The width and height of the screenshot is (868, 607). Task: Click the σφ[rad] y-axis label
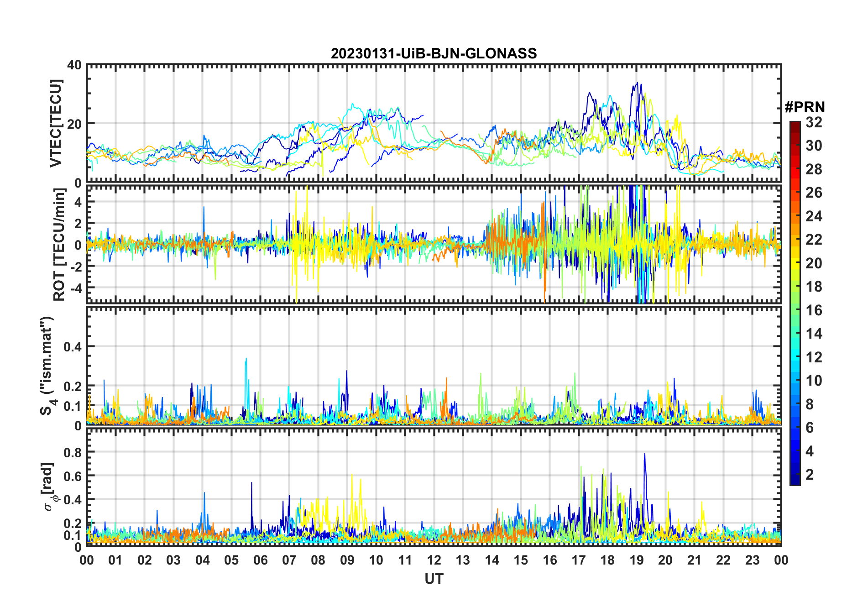tap(49, 487)
